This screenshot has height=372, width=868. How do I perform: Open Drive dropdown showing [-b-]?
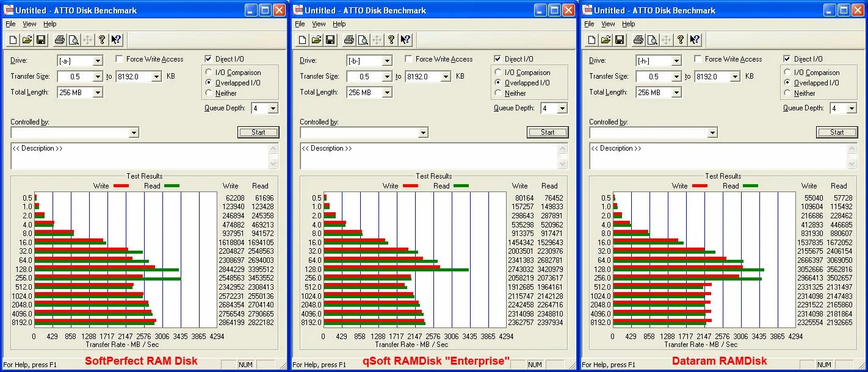[x=387, y=61]
